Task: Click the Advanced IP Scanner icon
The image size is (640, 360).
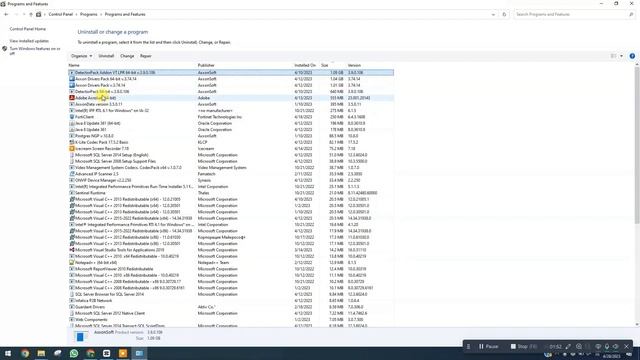Action: 72,174
